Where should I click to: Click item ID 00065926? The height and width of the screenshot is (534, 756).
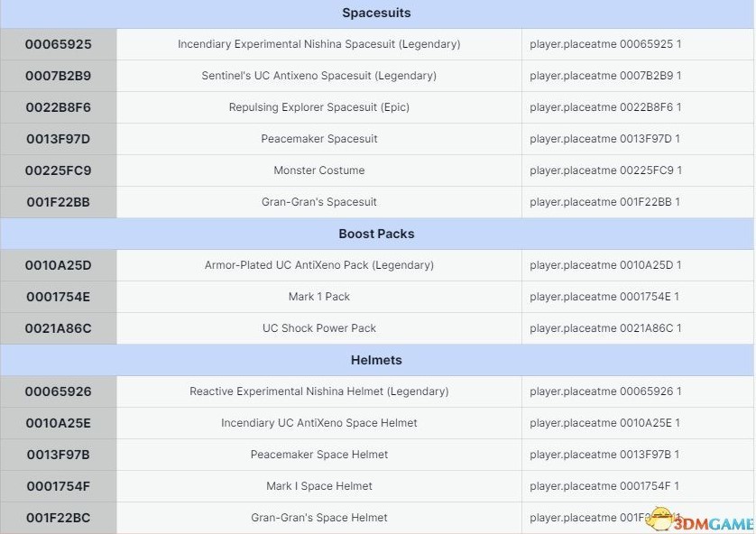tap(59, 391)
